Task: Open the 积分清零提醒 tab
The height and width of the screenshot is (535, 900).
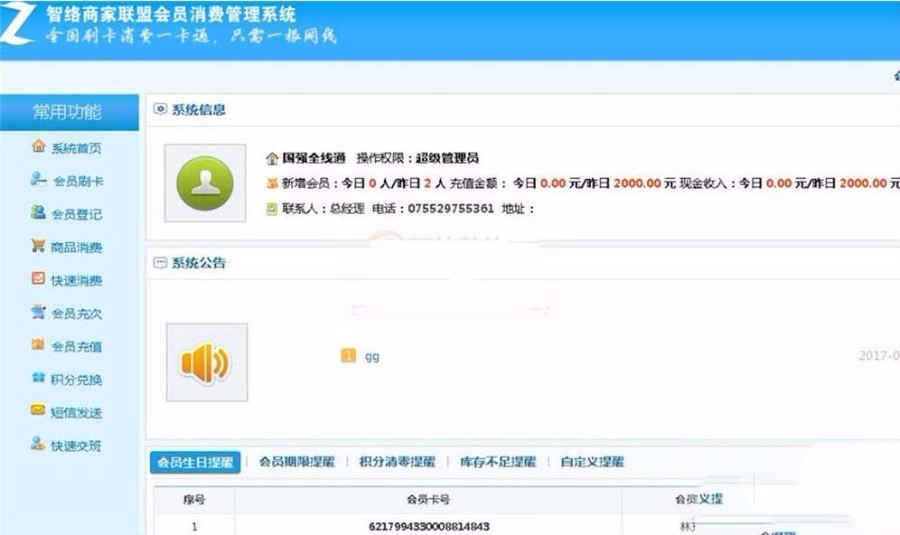Action: click(397, 462)
